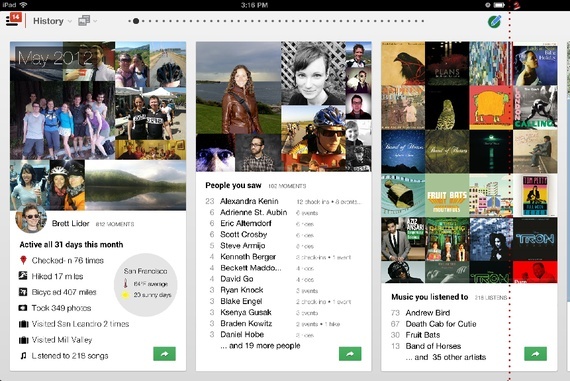Open the TRON album cover thumbnail

coord(535,239)
